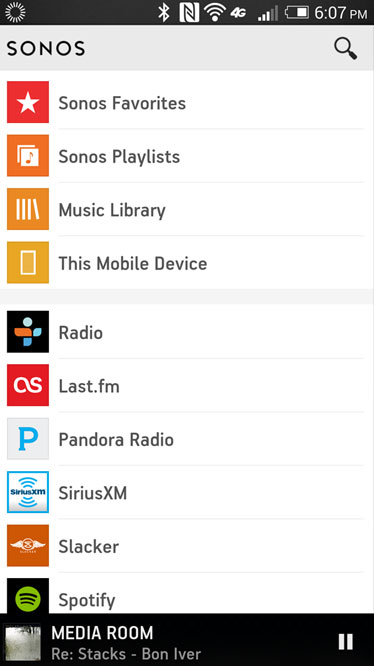The width and height of the screenshot is (374, 666).
Task: Open the MEDIA ROOM now-playing bar
Action: coord(187,640)
